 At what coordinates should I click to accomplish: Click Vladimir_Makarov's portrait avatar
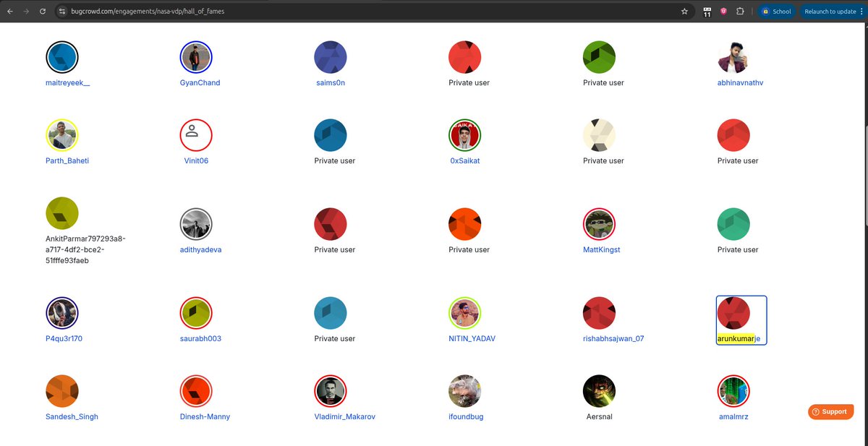331,391
